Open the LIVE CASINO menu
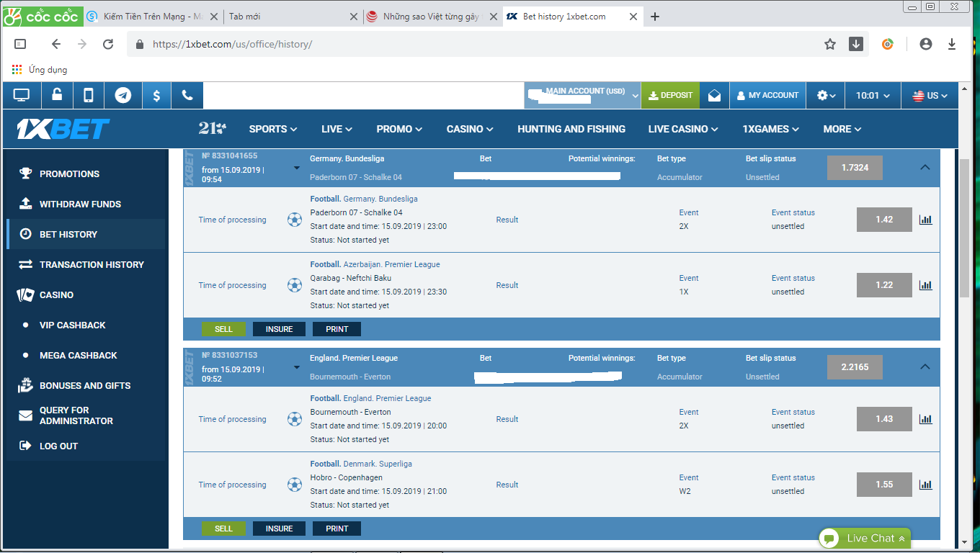 [x=683, y=129]
